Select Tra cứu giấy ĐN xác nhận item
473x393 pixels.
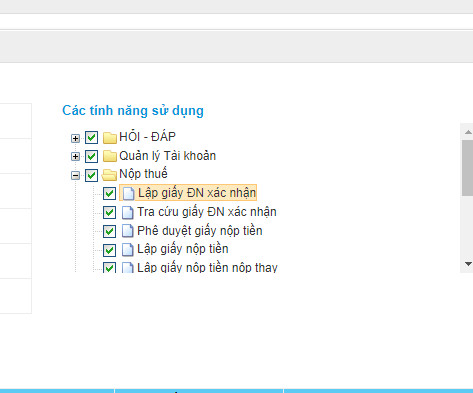[207, 212]
